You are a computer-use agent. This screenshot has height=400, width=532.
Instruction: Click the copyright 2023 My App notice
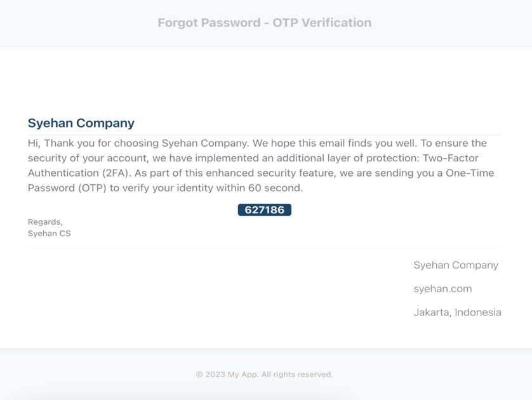click(x=264, y=374)
